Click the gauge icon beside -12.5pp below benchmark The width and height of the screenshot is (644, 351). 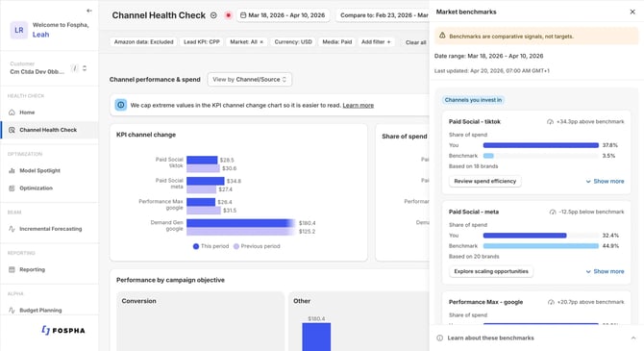point(553,213)
